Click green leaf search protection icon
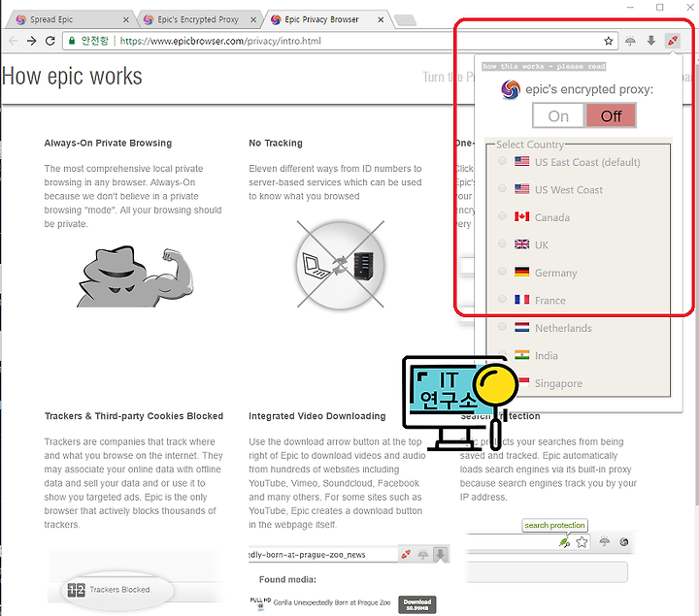Image resolution: width=699 pixels, height=616 pixels. 564,542
